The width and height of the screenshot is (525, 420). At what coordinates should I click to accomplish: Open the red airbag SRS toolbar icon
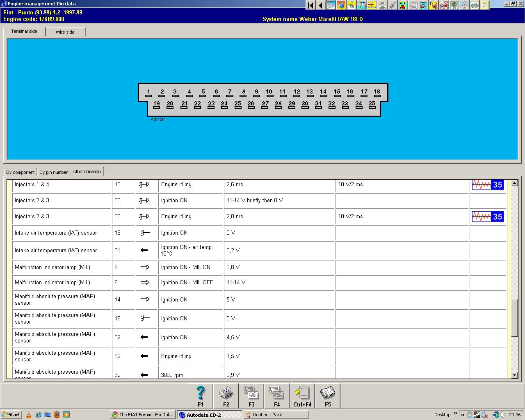coord(444,5)
